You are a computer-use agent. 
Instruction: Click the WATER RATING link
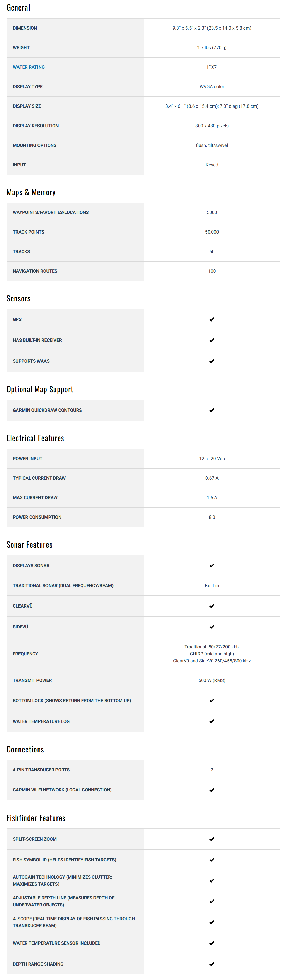click(29, 67)
